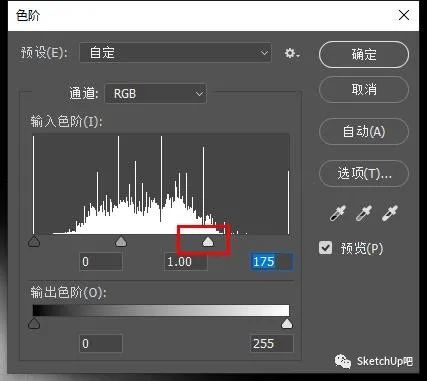Open 选项(T)... options dialog
Image resolution: width=427 pixels, height=381 pixels.
(364, 173)
